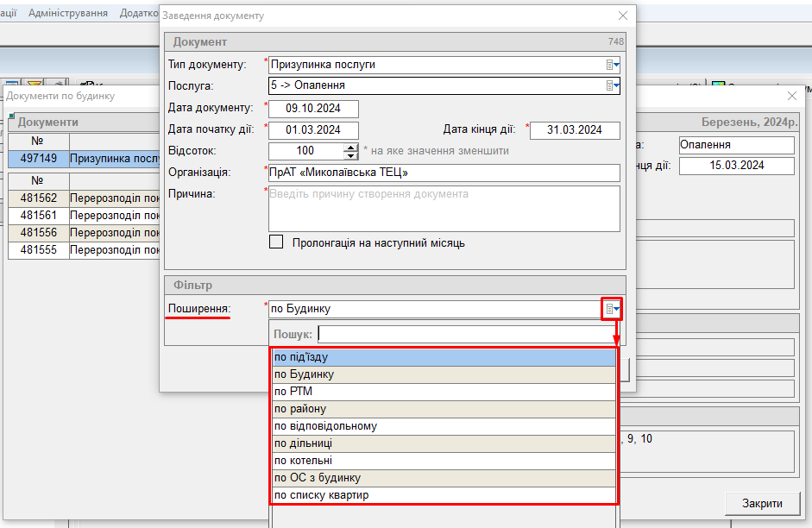Viewport: 812px width, 528px height.
Task: Click the Пошук search field
Action: tap(466, 334)
